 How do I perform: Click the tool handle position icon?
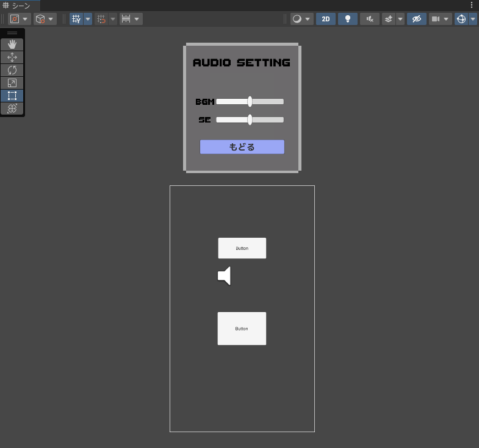click(15, 19)
